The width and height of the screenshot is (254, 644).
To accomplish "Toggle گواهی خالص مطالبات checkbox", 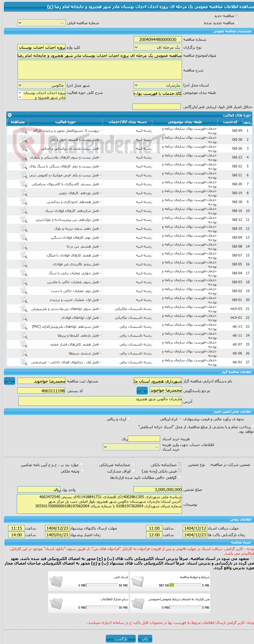I will (x=180, y=477).
